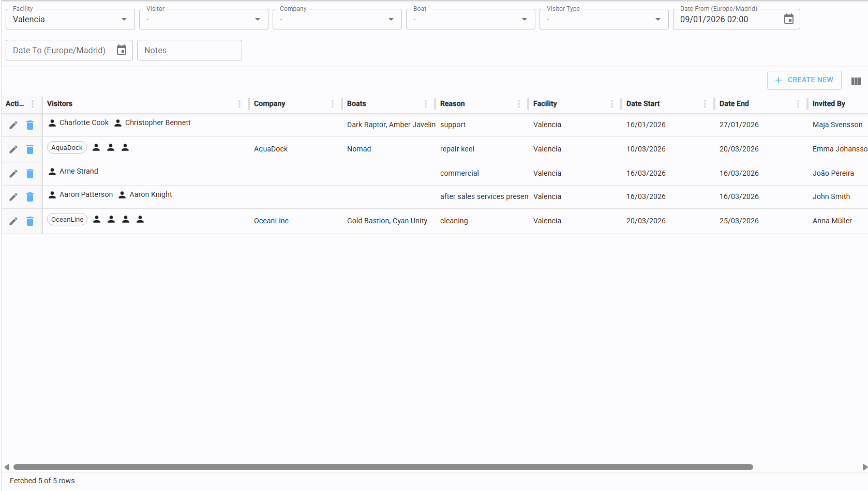
Task: Open the Visitor filter dropdown
Action: point(257,20)
